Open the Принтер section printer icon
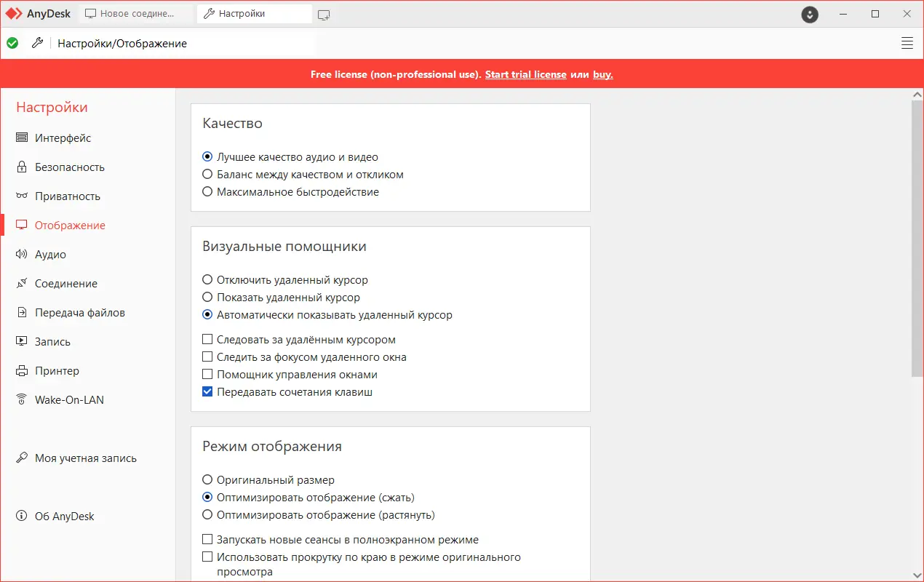Image resolution: width=924 pixels, height=582 pixels. [22, 371]
